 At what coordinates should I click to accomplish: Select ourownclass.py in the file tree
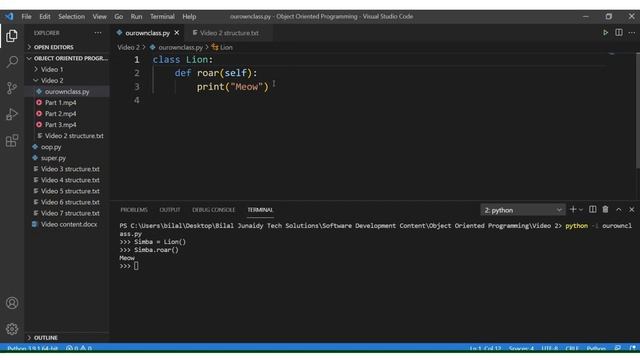coord(68,91)
